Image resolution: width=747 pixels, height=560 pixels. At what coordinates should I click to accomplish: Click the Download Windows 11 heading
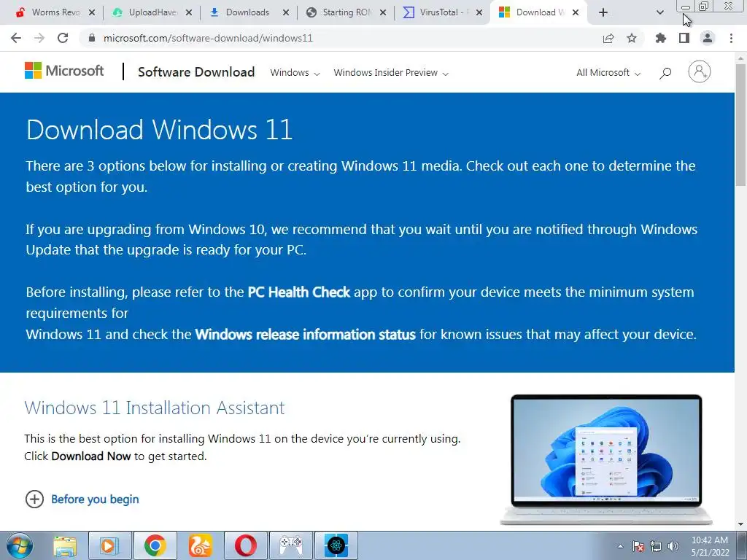click(x=159, y=130)
